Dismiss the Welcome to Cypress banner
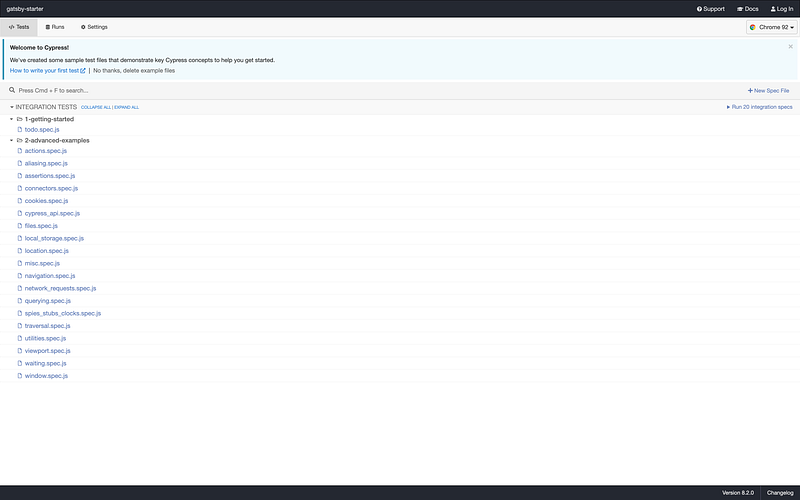The height and width of the screenshot is (500, 800). 790,46
